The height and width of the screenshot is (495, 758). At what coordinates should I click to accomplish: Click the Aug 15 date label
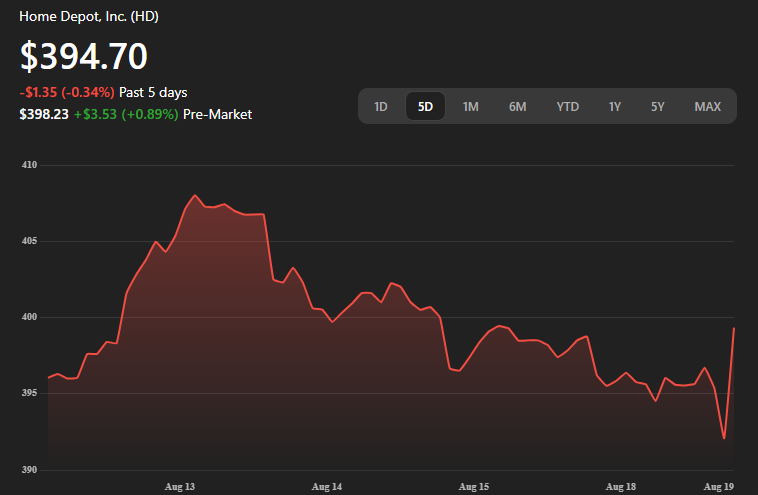[x=474, y=486]
